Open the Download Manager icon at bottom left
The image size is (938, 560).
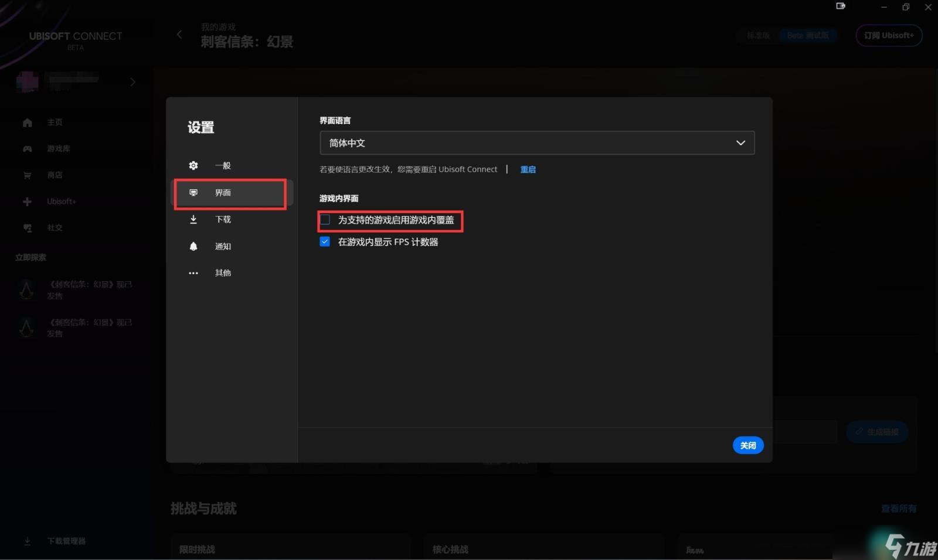point(28,541)
